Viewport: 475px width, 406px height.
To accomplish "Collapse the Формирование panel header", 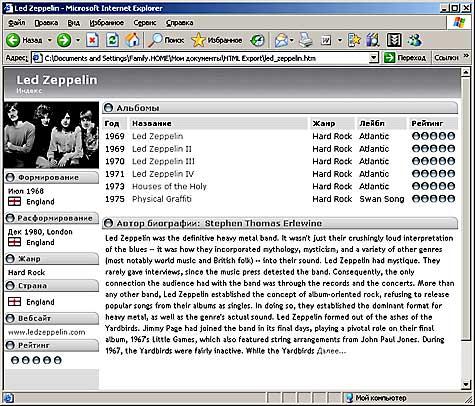I will tap(52, 177).
